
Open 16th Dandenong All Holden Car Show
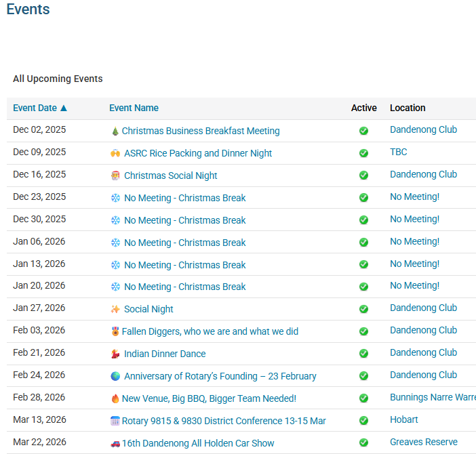pyautogui.click(x=198, y=444)
